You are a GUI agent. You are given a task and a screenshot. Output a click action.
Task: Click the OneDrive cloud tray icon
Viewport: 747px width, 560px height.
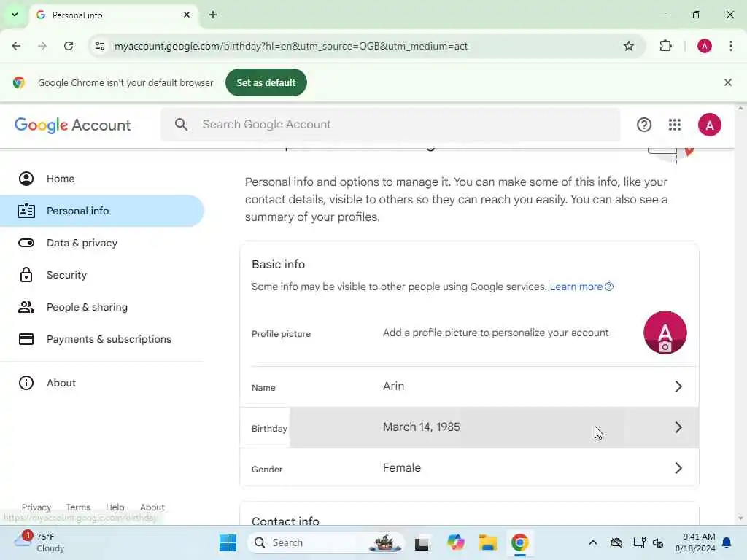click(616, 542)
